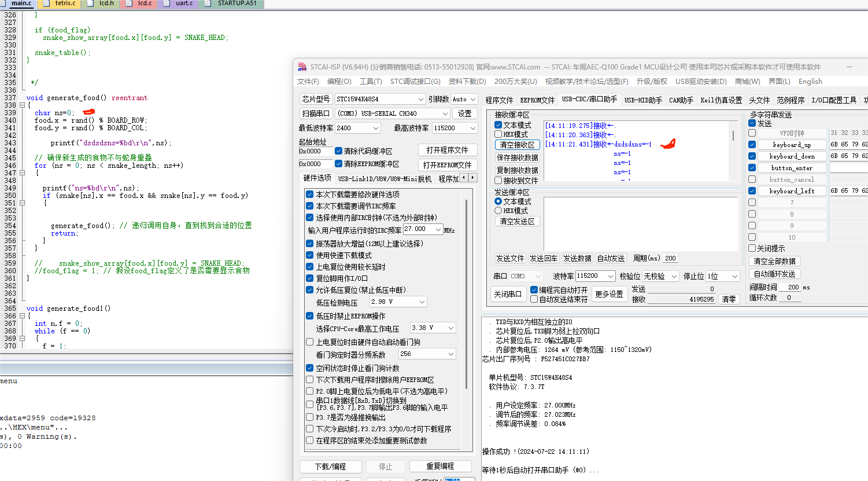Screen dimensions: 868x481
Task: Collapse the fold marker at line 366
Action: point(22,316)
